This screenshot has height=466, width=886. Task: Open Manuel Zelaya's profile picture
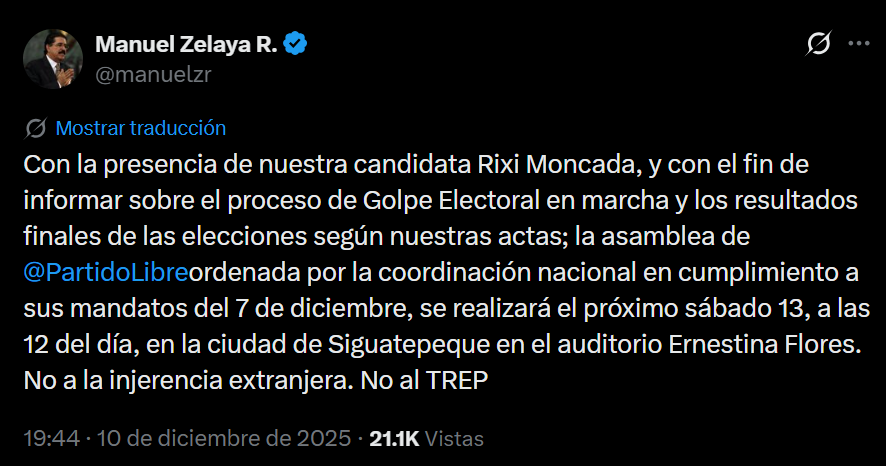click(x=52, y=59)
